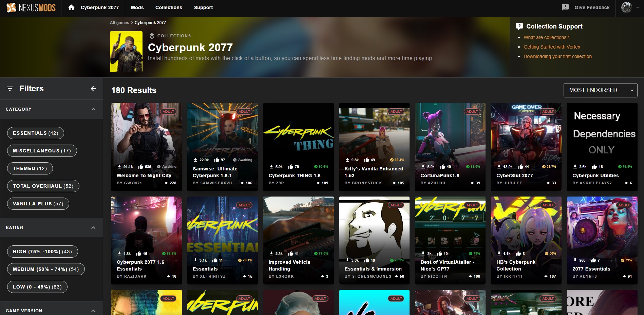
Task: Click the rating icon on Cyberpunk 2077 1.6 Essentials
Action: [x=164, y=254]
